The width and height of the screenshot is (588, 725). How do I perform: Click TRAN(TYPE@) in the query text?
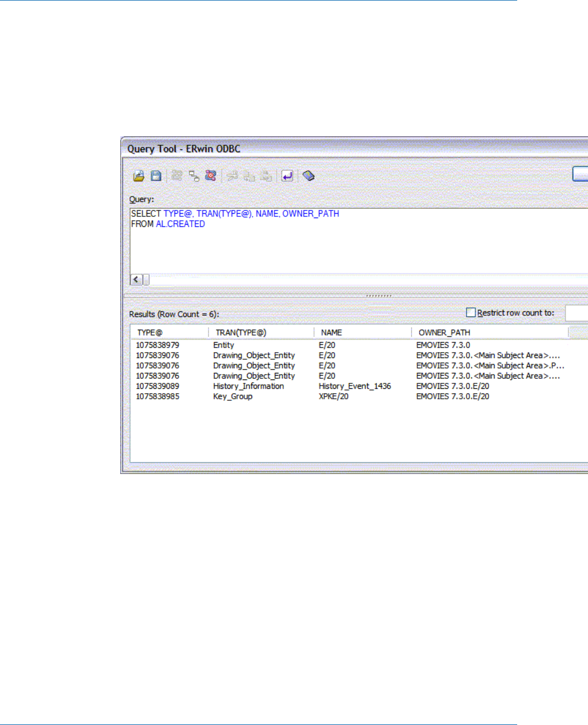pyautogui.click(x=225, y=214)
